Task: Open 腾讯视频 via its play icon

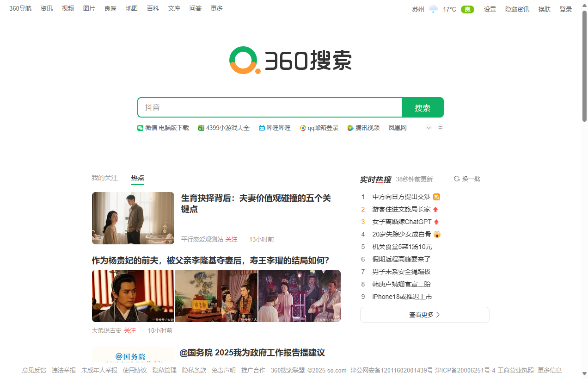Action: [350, 128]
